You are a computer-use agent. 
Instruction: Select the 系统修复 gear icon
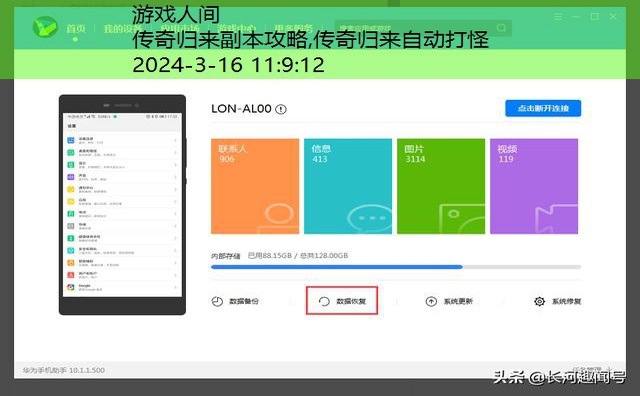pos(540,301)
